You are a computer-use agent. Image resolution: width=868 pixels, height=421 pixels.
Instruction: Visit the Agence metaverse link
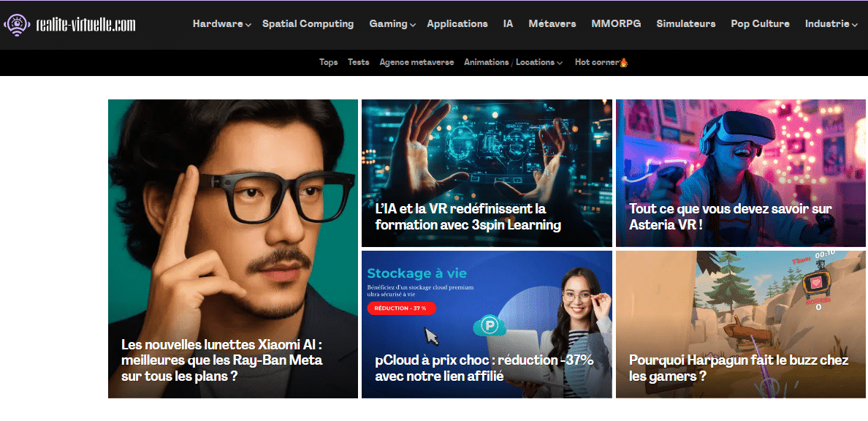(x=416, y=62)
